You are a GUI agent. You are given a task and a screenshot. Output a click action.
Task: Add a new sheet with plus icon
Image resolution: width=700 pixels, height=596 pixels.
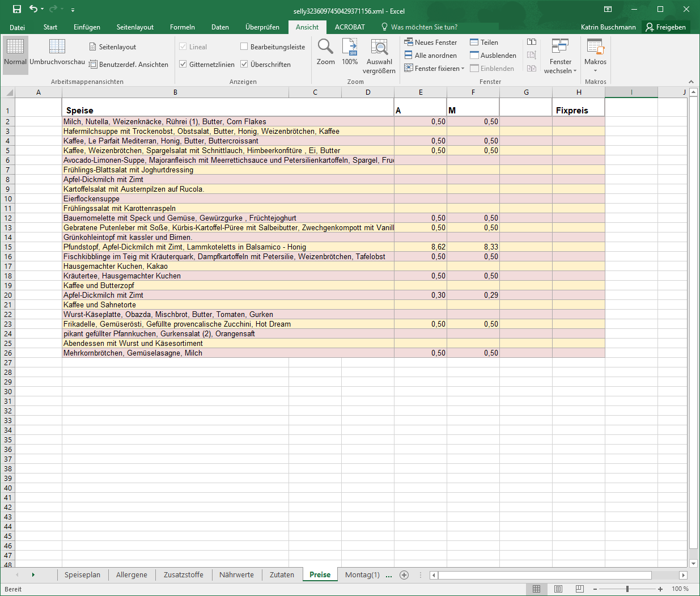coord(404,575)
